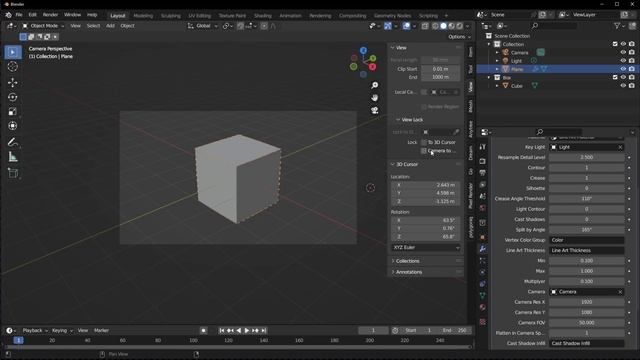Toggle the camera view icon in viewport
This screenshot has width=640, height=360.
(374, 111)
